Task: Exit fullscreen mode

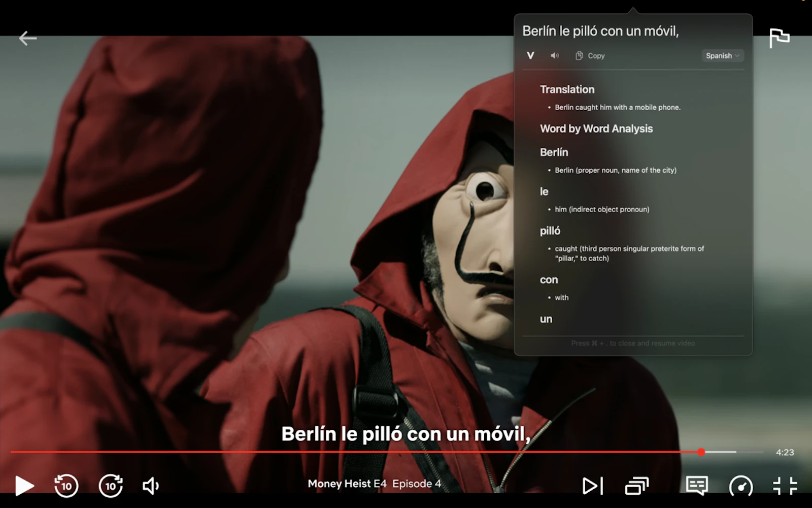Action: pyautogui.click(x=785, y=486)
